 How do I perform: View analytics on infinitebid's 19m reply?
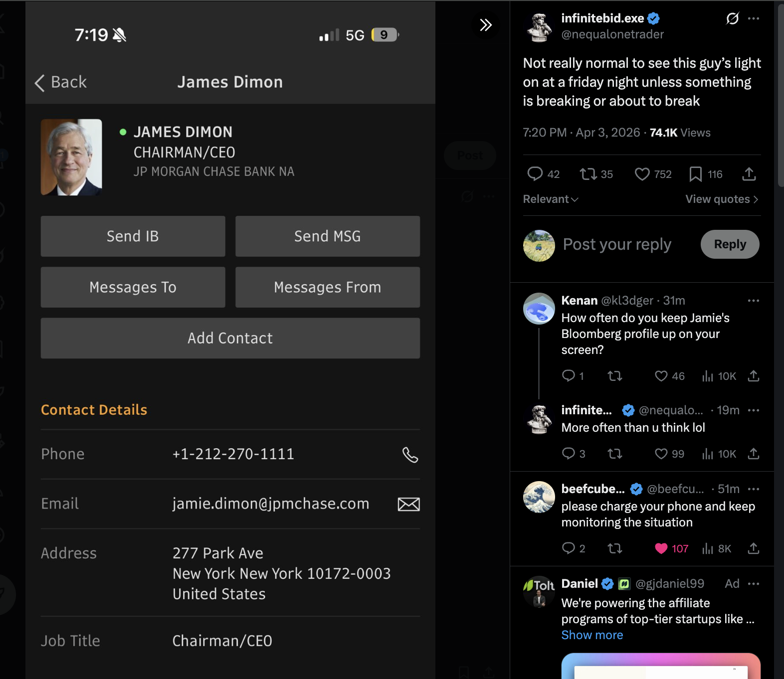[x=719, y=454]
